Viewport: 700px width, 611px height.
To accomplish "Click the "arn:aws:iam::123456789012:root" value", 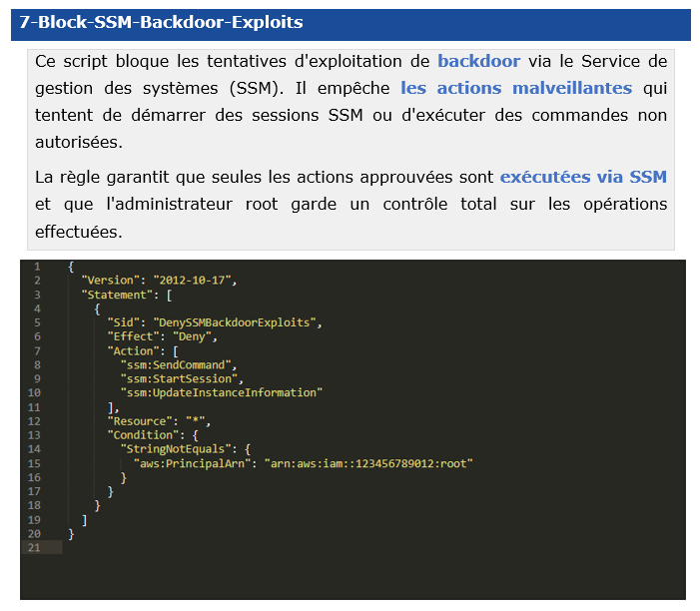I will pos(368,463).
